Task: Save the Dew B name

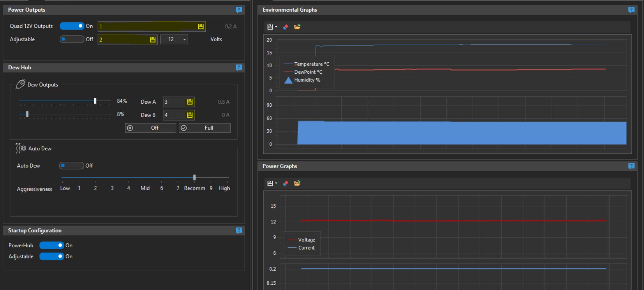Action: tap(189, 115)
